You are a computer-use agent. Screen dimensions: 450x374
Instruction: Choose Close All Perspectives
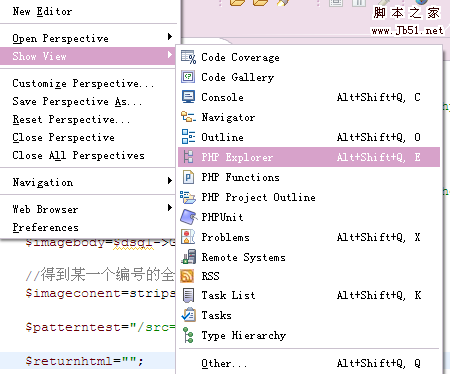pos(88,155)
